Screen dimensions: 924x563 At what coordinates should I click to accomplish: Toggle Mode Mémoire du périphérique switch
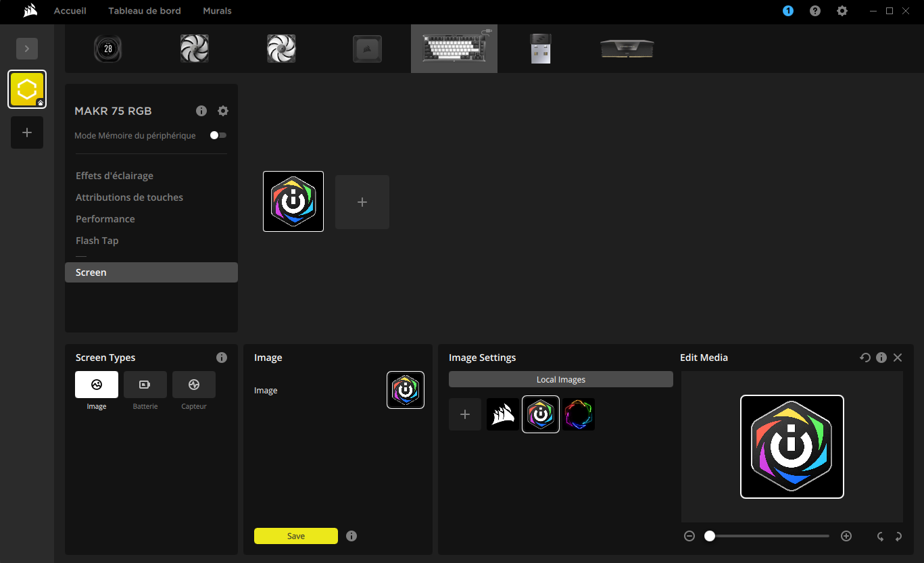pyautogui.click(x=218, y=135)
